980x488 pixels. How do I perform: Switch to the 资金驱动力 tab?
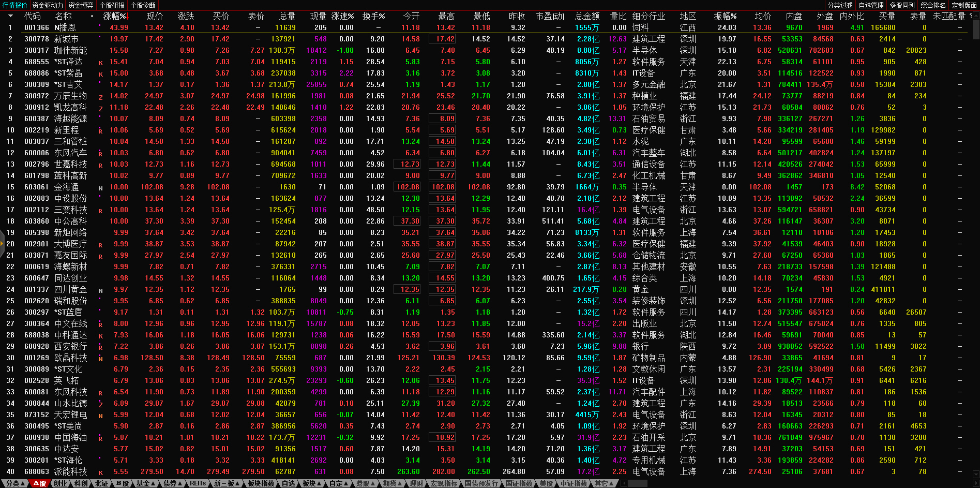point(48,5)
